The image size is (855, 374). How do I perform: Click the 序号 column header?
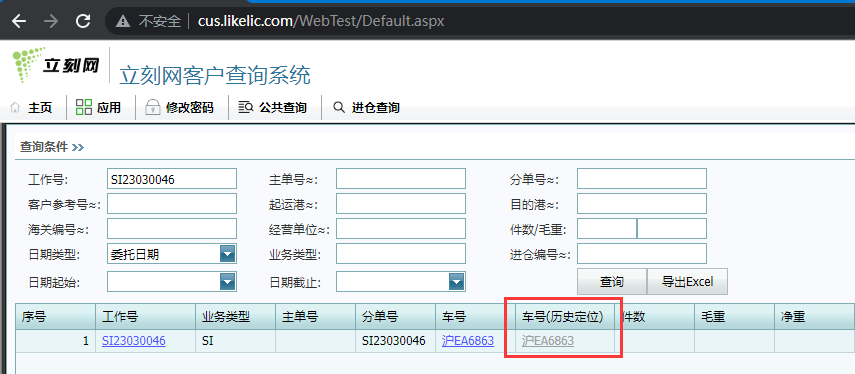(x=55, y=316)
